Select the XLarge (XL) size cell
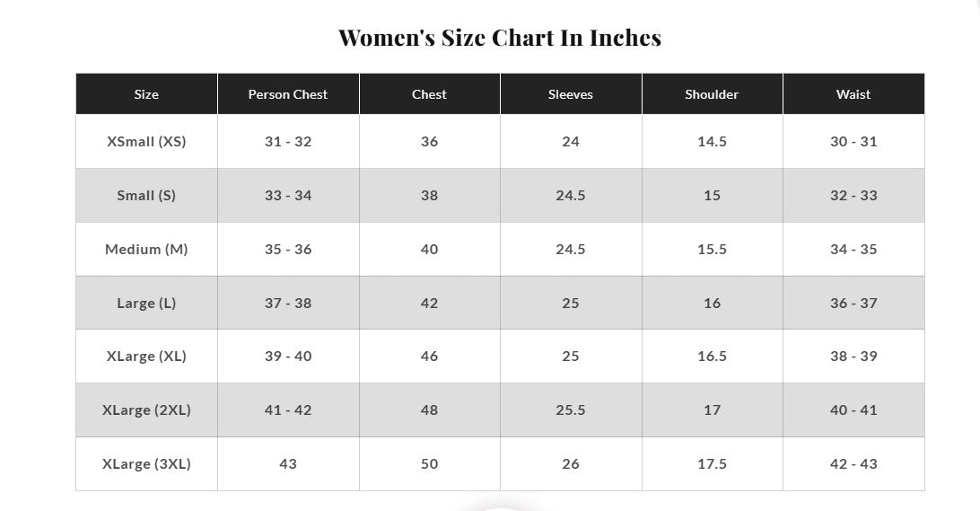The height and width of the screenshot is (511, 980). coord(146,356)
